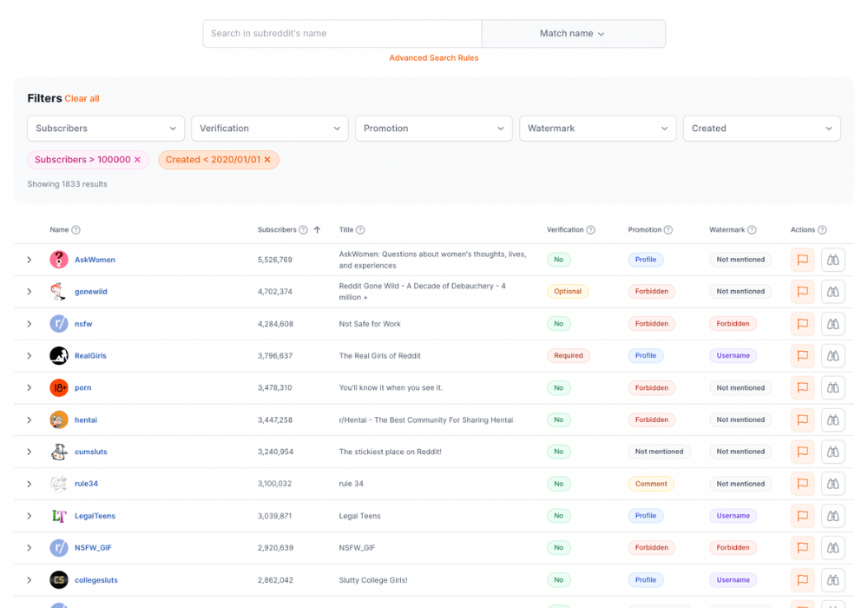
Task: Open the Subscribers filter dropdown
Action: click(106, 129)
